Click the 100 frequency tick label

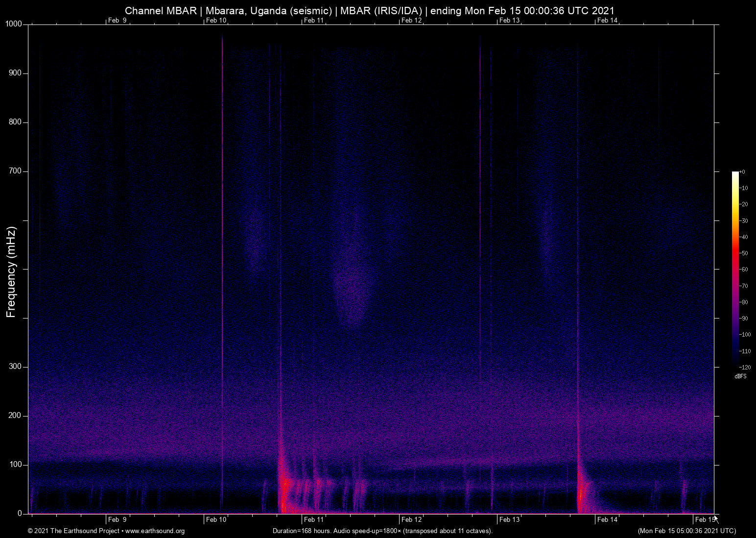pyautogui.click(x=16, y=465)
